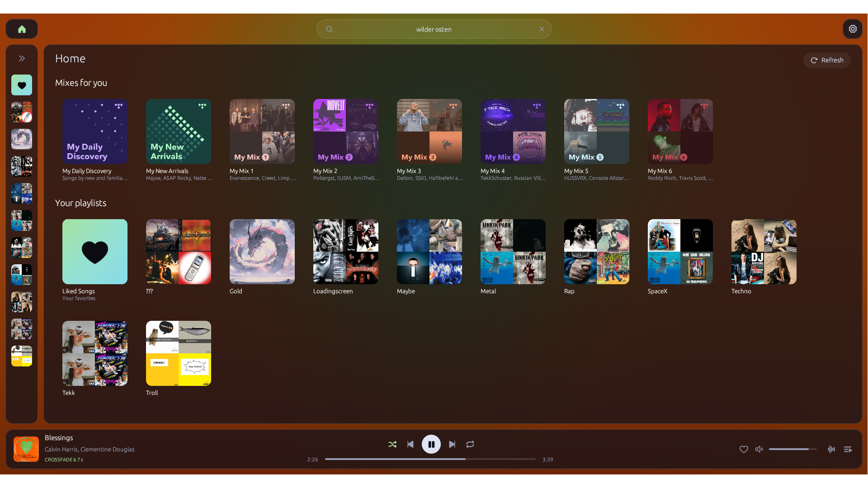Viewport: 868px width, 488px height.
Task: Open the Troll playlist
Action: [179, 353]
